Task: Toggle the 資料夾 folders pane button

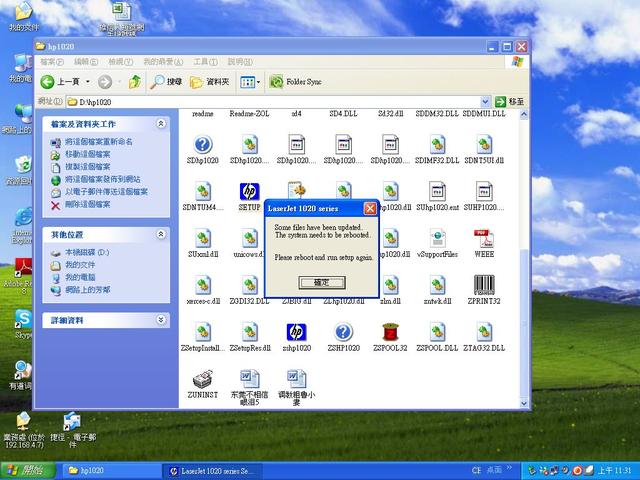Action: [x=211, y=81]
